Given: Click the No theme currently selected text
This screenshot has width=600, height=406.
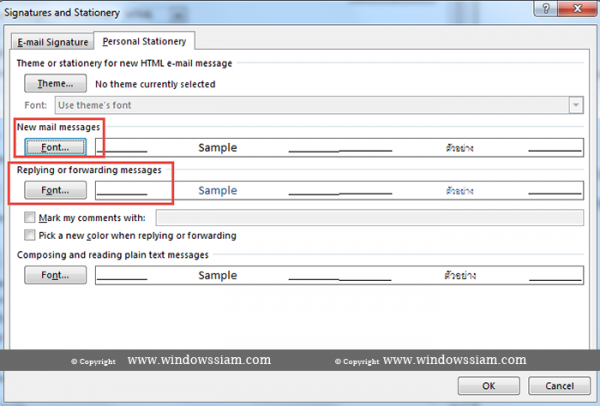Looking at the screenshot, I should point(155,84).
